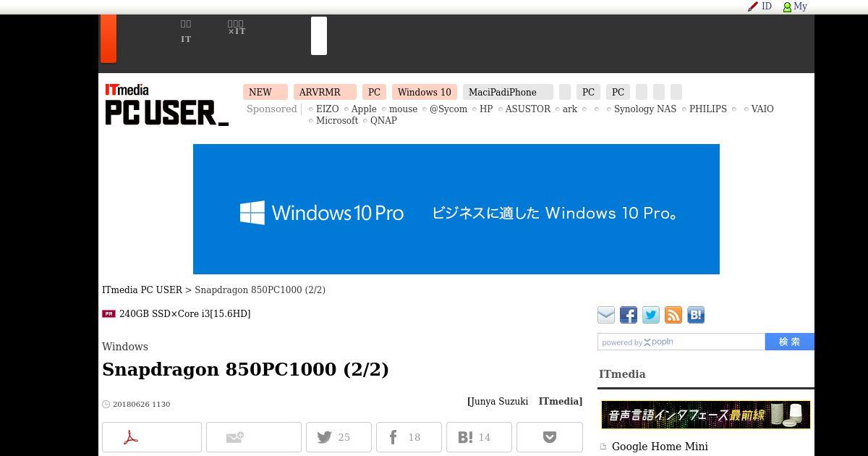Click the Windows category label
Image resolution: width=868 pixels, height=456 pixels.
(x=125, y=347)
